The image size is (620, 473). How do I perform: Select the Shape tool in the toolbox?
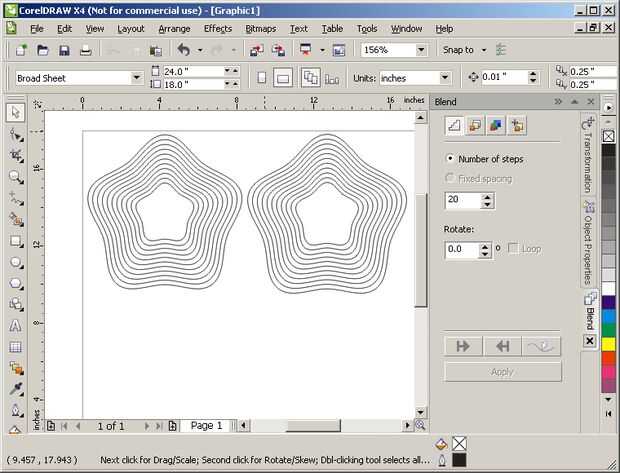point(16,135)
